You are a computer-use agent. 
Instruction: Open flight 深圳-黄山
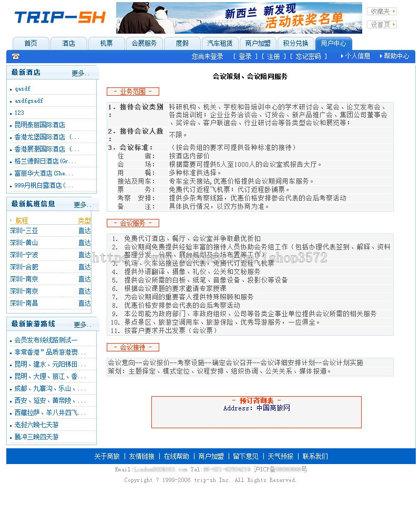click(x=24, y=243)
